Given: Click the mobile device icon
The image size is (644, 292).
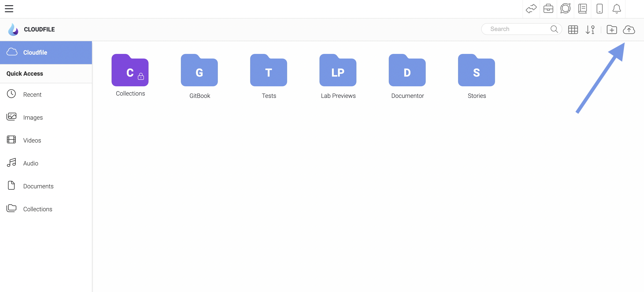Looking at the screenshot, I should pyautogui.click(x=599, y=9).
